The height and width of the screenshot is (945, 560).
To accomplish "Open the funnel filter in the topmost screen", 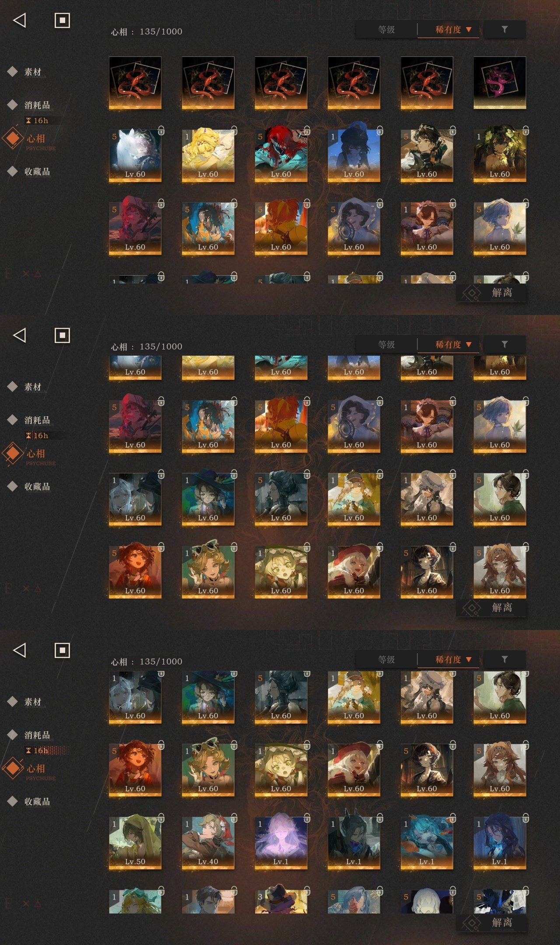I will coord(504,29).
